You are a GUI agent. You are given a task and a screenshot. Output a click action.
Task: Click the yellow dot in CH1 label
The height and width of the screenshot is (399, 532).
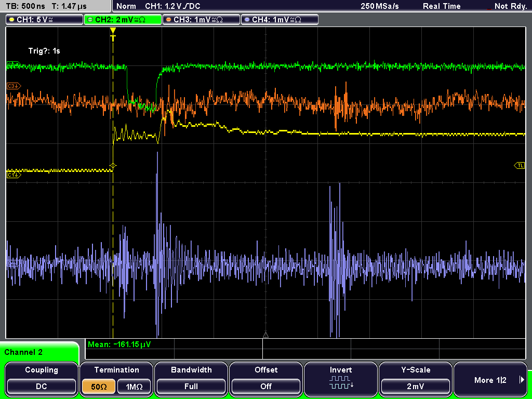pos(11,20)
